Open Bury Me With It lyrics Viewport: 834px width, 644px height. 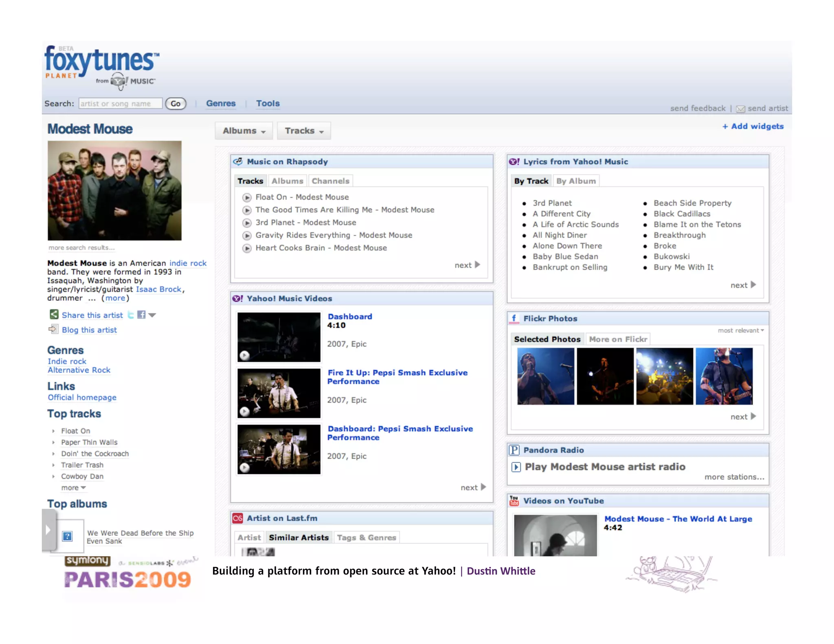pos(683,267)
